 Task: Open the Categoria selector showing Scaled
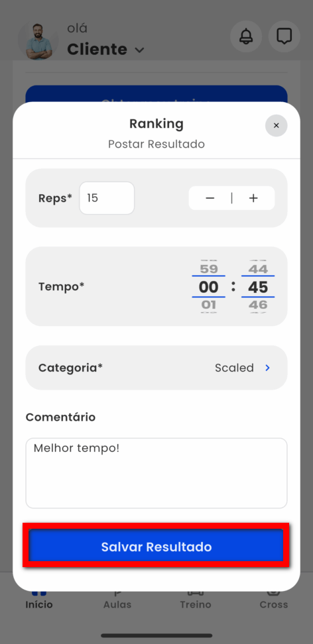pyautogui.click(x=156, y=368)
